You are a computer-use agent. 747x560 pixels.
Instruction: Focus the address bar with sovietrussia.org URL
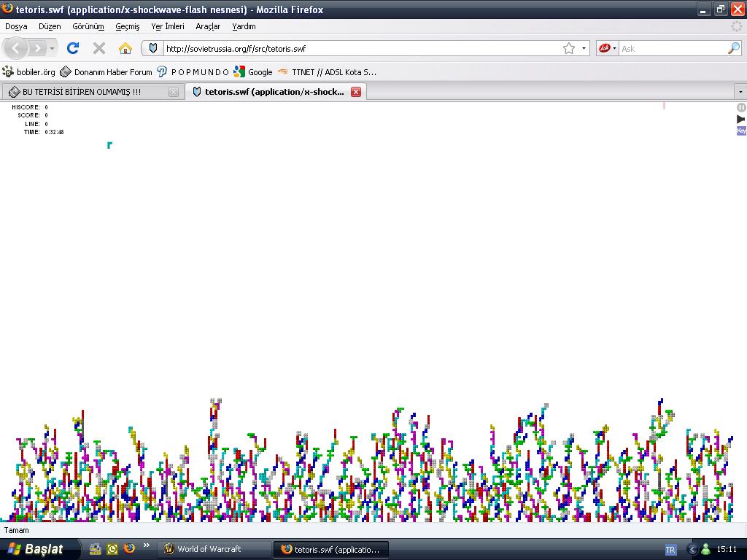point(362,49)
